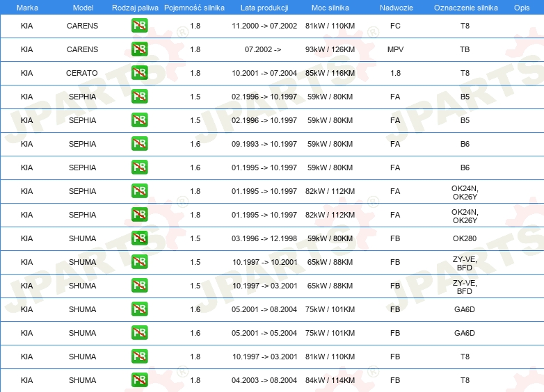The height and width of the screenshot is (392, 544).
Task: Click the 'B6' engine code in 09.1993 row
Action: click(465, 144)
